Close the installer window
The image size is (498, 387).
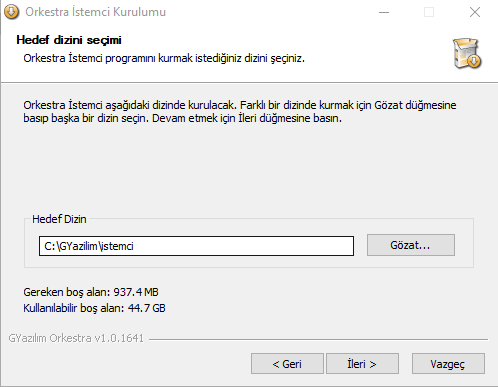(x=475, y=12)
